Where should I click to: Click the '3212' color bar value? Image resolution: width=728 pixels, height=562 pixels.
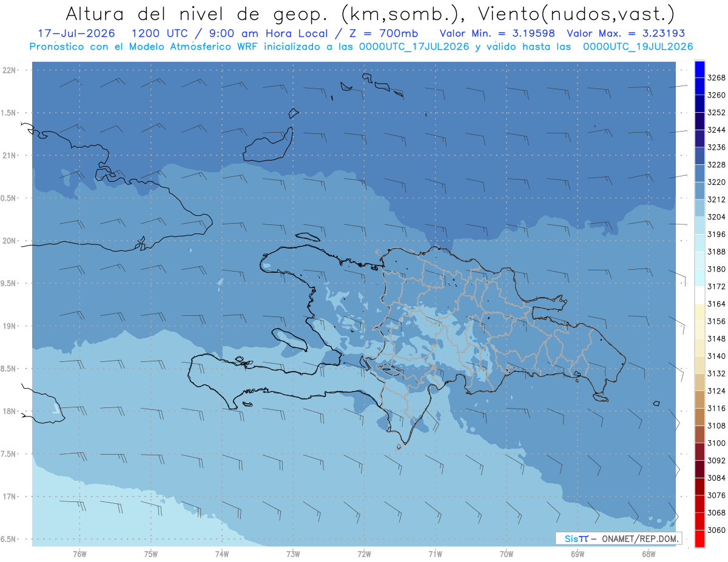tap(716, 199)
